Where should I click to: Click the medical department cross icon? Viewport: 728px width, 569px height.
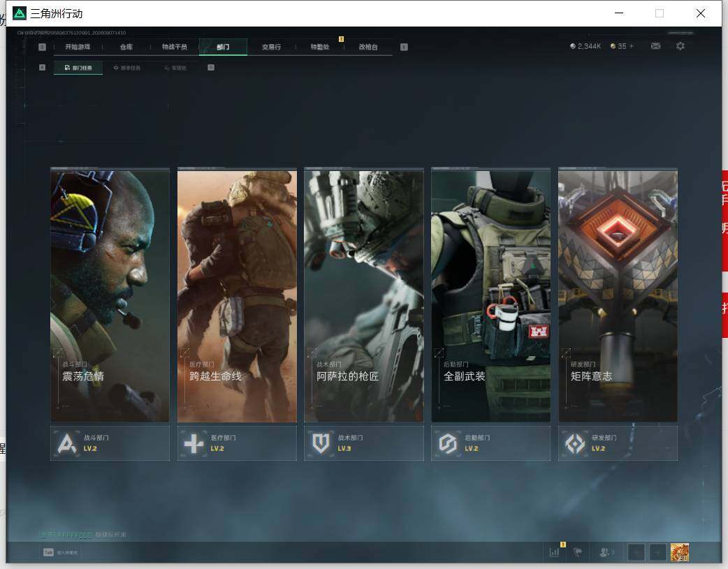coord(194,444)
